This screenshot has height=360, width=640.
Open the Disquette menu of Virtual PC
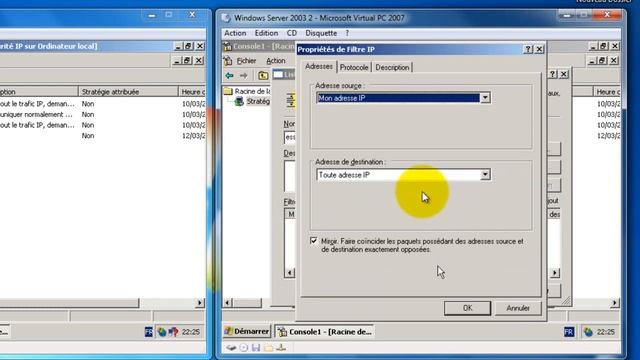[321, 33]
